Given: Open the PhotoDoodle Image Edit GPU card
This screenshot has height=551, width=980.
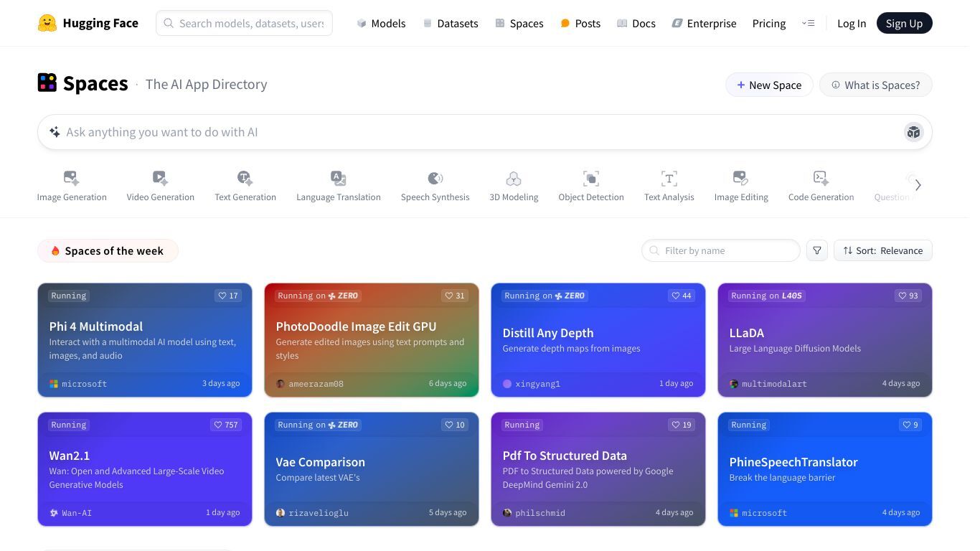Looking at the screenshot, I should [372, 340].
